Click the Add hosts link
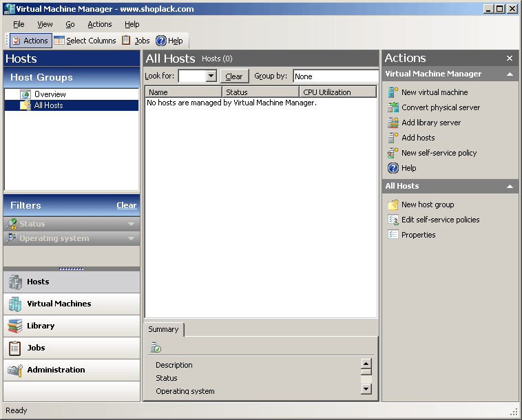Screen dimensions: 522x420 418,138
